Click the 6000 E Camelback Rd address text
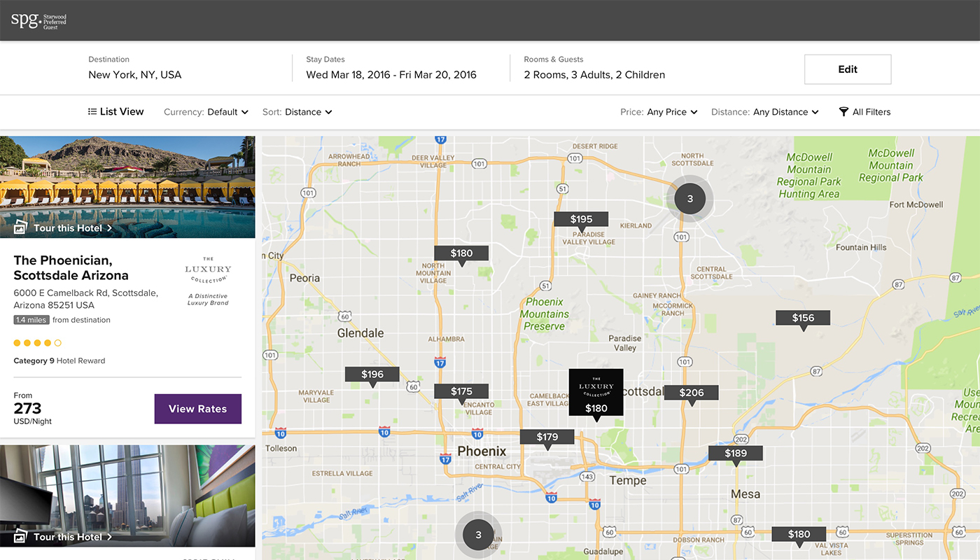This screenshot has width=980, height=560. tap(86, 299)
